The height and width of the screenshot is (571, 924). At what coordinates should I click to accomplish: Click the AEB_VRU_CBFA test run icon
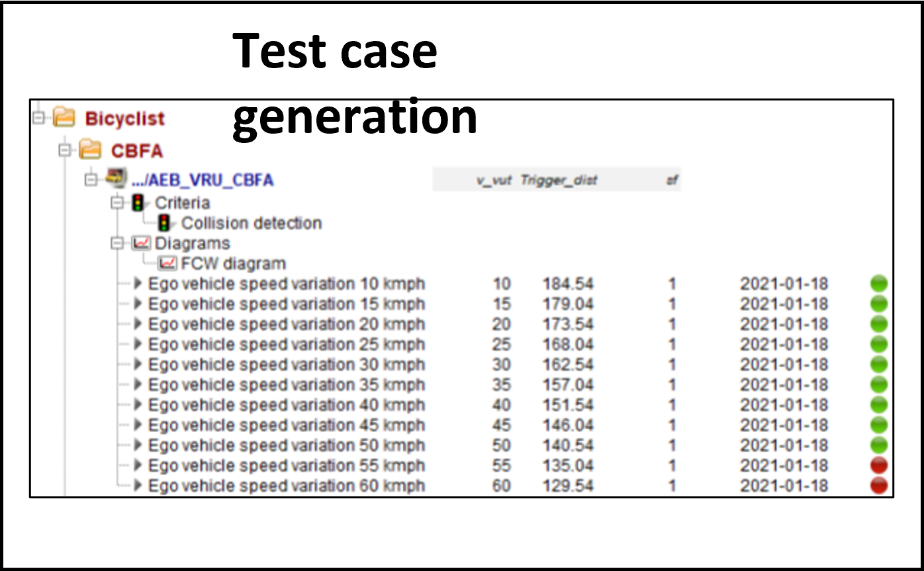point(116,179)
